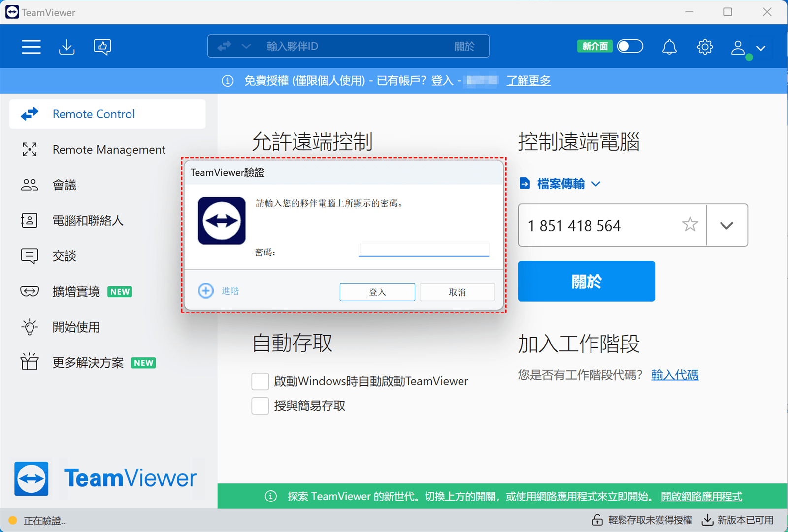Image resolution: width=788 pixels, height=532 pixels.
Task: Close the TeamViewer window
Action: click(767, 12)
